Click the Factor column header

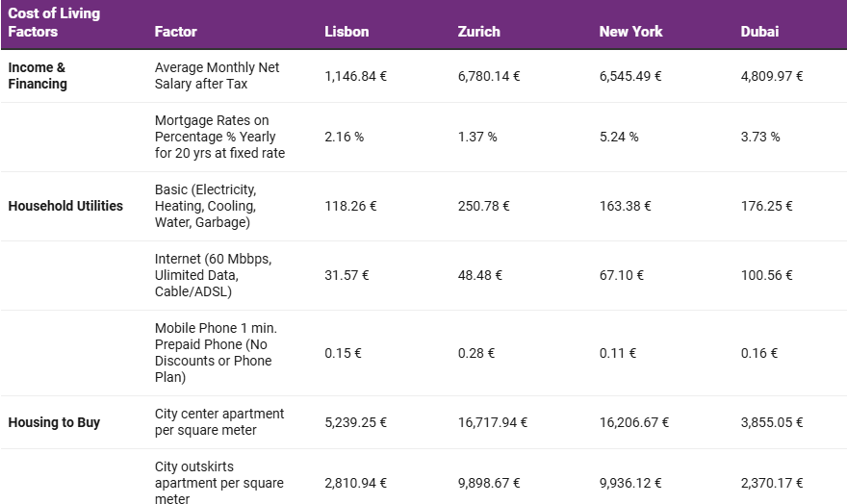(175, 32)
